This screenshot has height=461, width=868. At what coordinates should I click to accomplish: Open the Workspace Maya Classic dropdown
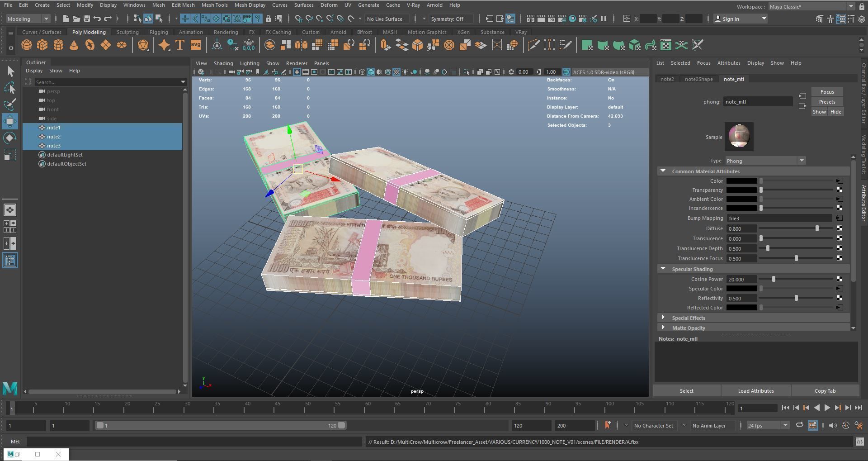click(811, 7)
